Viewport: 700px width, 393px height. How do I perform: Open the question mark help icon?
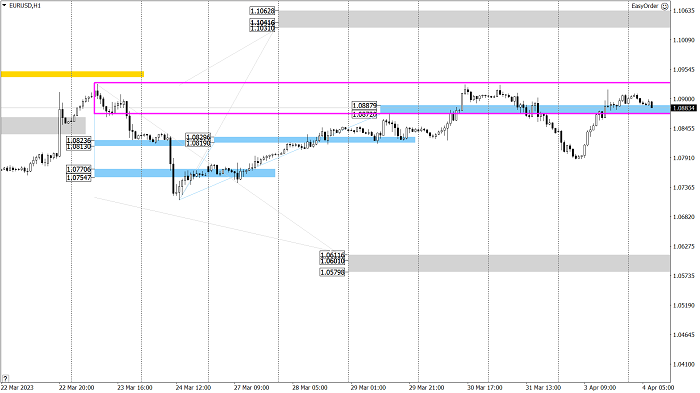(x=5, y=378)
